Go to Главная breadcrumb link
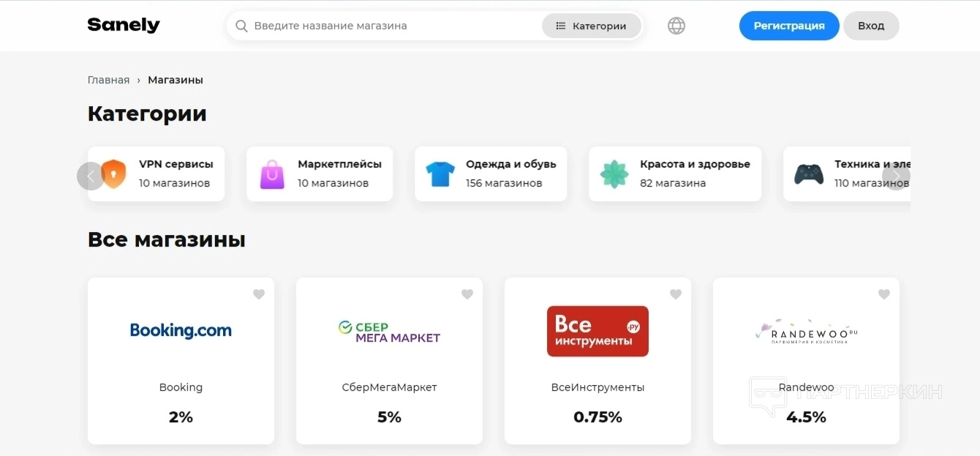This screenshot has width=980, height=456. (108, 80)
